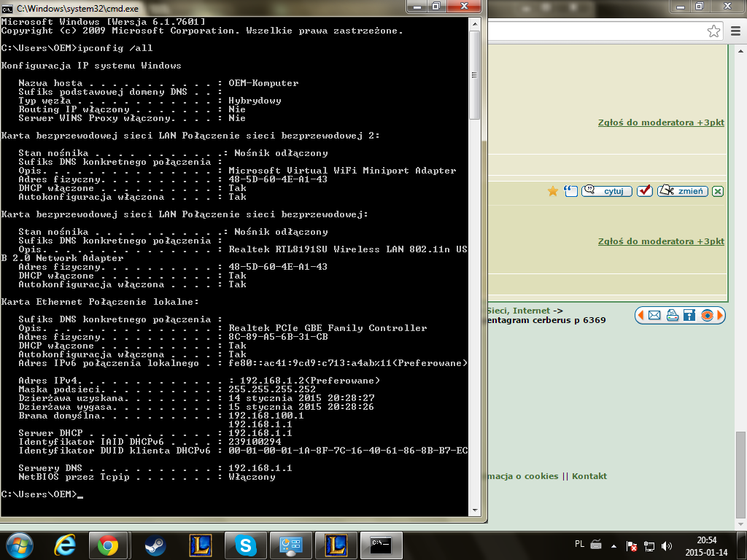Click the League of Legends icon beside the cmd button
This screenshot has width=747, height=560.
336,545
